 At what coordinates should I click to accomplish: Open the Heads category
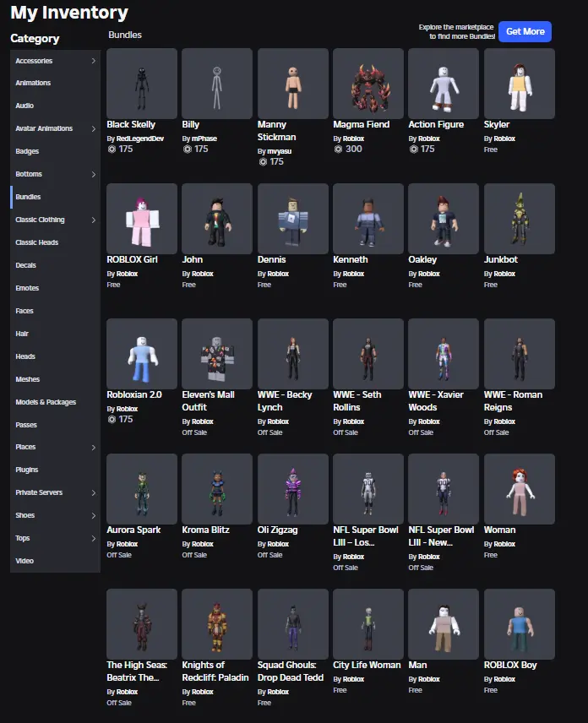point(56,356)
